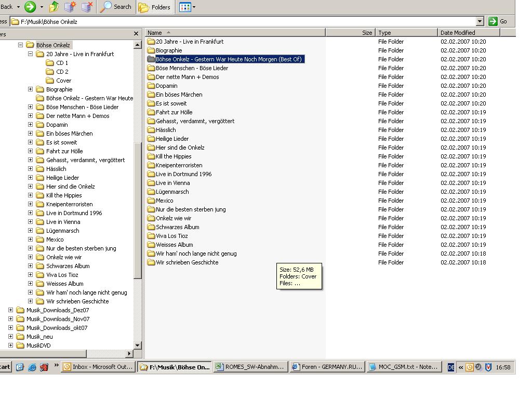Expand Musik_Downloads_Dez07 tree node
This screenshot has height=399, width=532.
pyautogui.click(x=10, y=310)
